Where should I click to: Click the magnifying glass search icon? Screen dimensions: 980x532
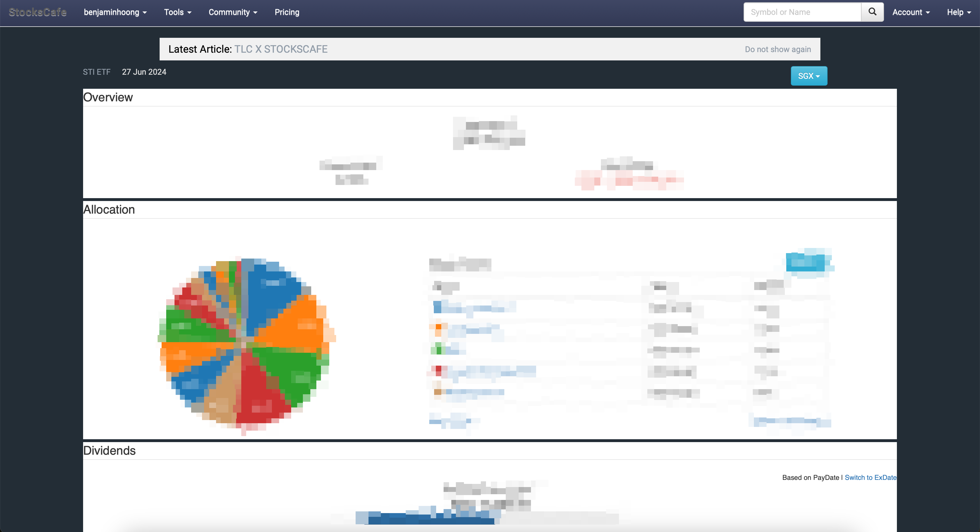click(872, 12)
